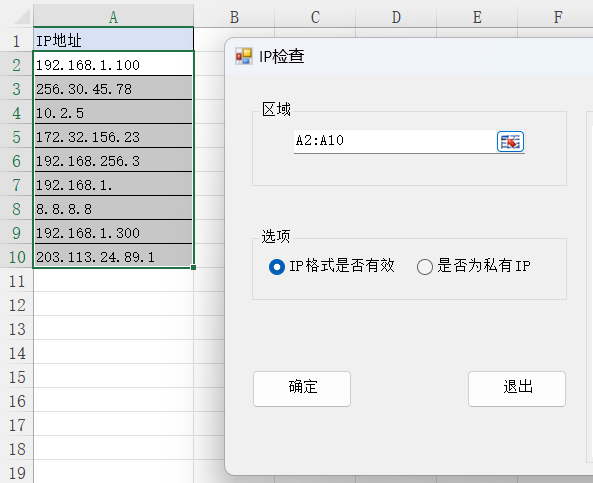Click the A2:A10 range input field
This screenshot has width=593, height=483.
(395, 141)
